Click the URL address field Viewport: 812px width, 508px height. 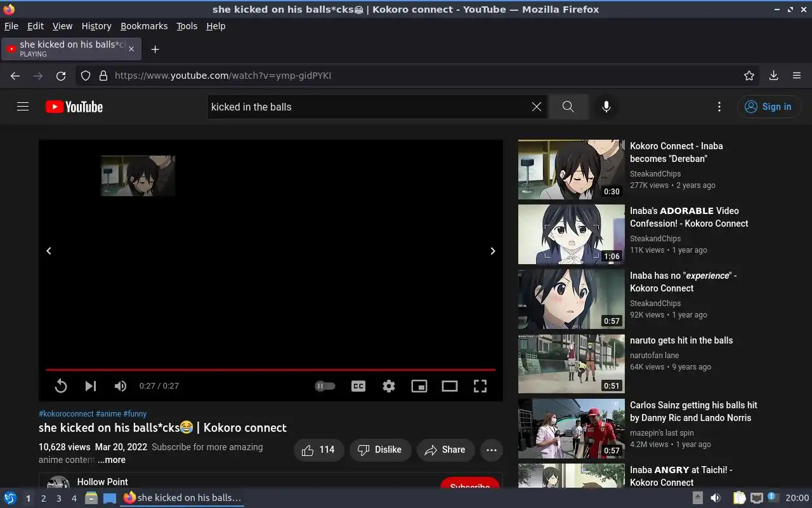pos(419,76)
